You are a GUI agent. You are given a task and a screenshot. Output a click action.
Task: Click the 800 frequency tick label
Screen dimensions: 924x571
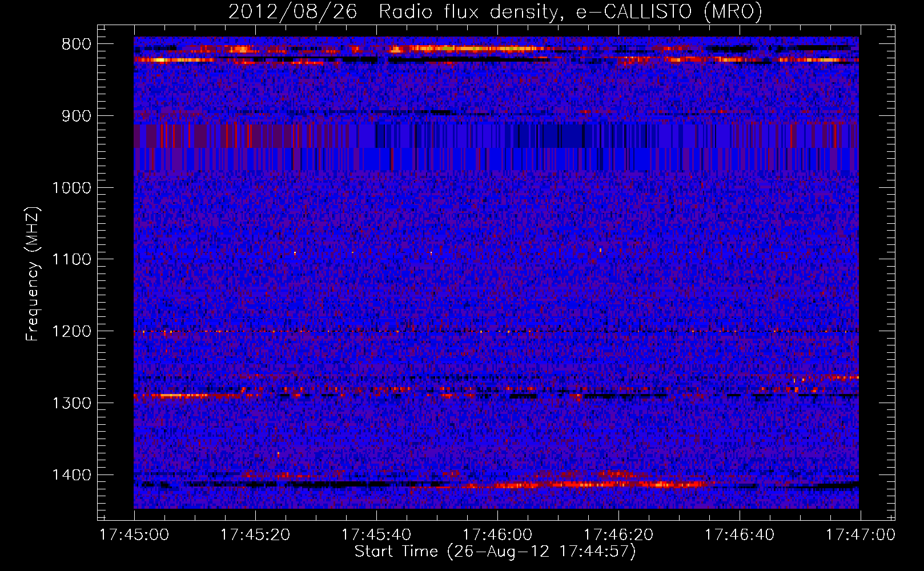coord(76,45)
